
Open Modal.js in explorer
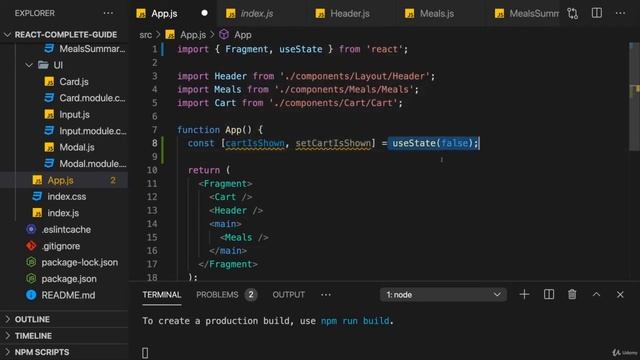tap(77, 147)
